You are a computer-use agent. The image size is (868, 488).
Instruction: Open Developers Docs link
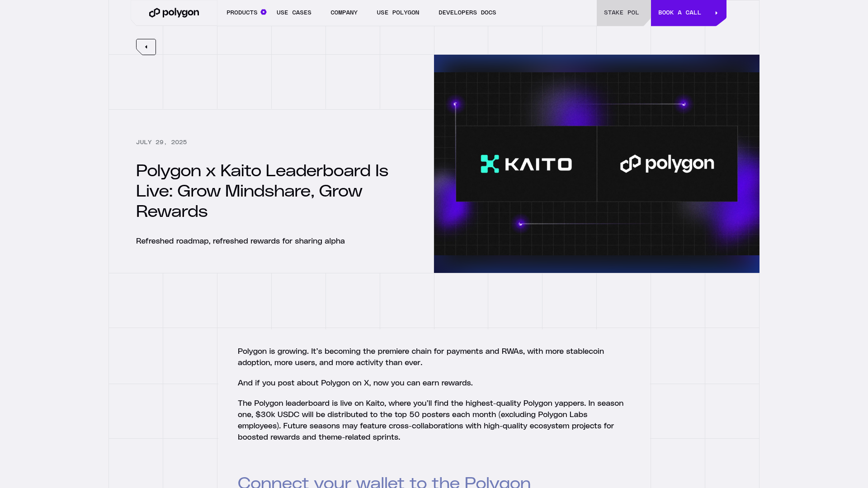tap(467, 13)
